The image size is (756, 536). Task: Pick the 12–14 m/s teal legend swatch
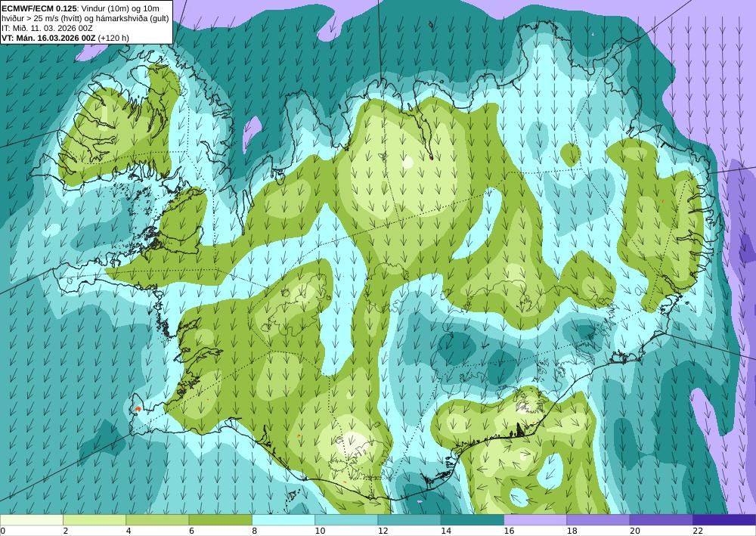click(409, 520)
